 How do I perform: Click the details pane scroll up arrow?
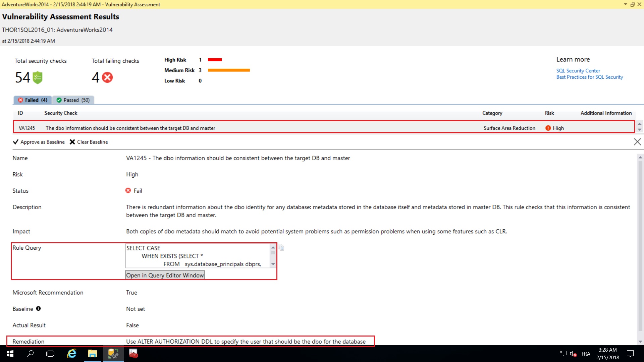tap(640, 157)
